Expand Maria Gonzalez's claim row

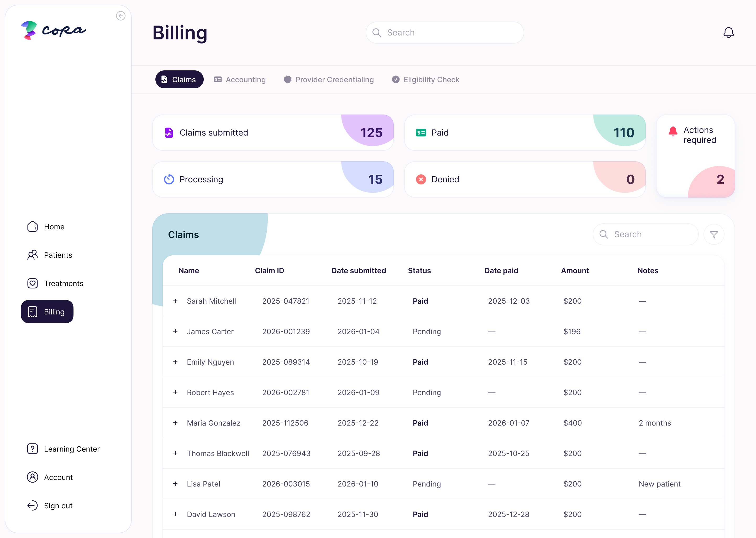pyautogui.click(x=175, y=423)
